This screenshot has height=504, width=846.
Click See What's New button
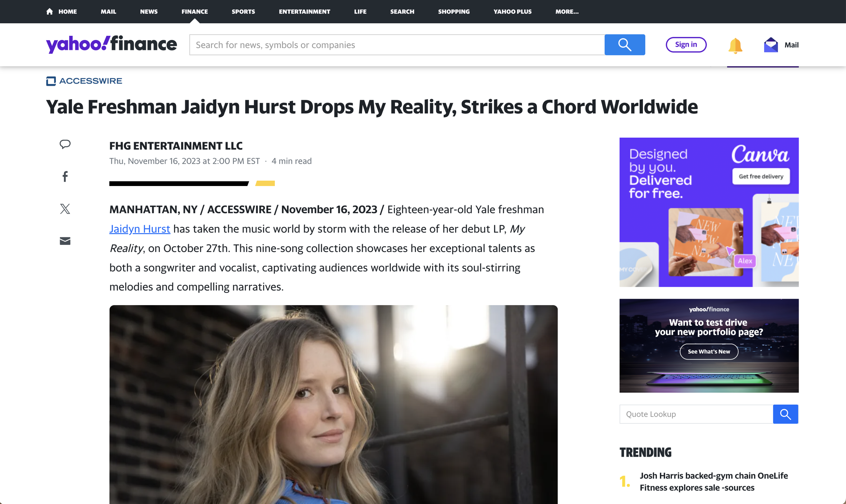[x=709, y=351]
